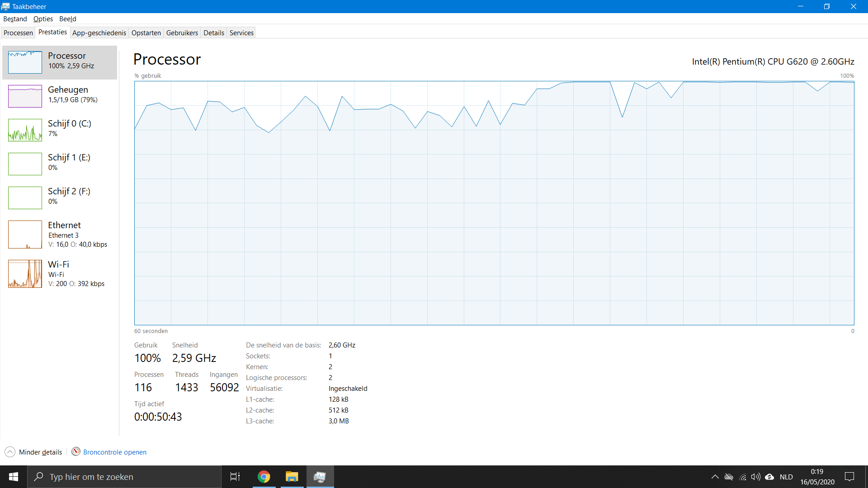Click the base speed 2,60 GHz value

tap(342, 345)
